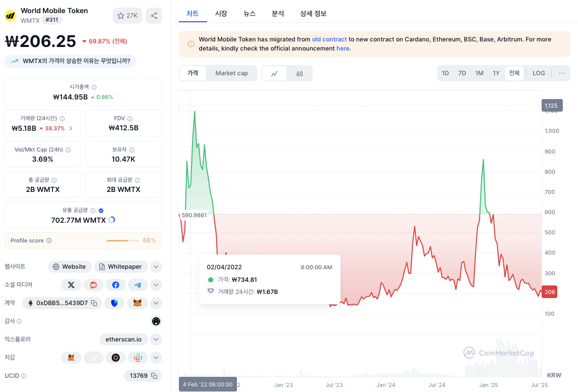Expand the website links dropdown
This screenshot has height=392, width=578.
(156, 267)
